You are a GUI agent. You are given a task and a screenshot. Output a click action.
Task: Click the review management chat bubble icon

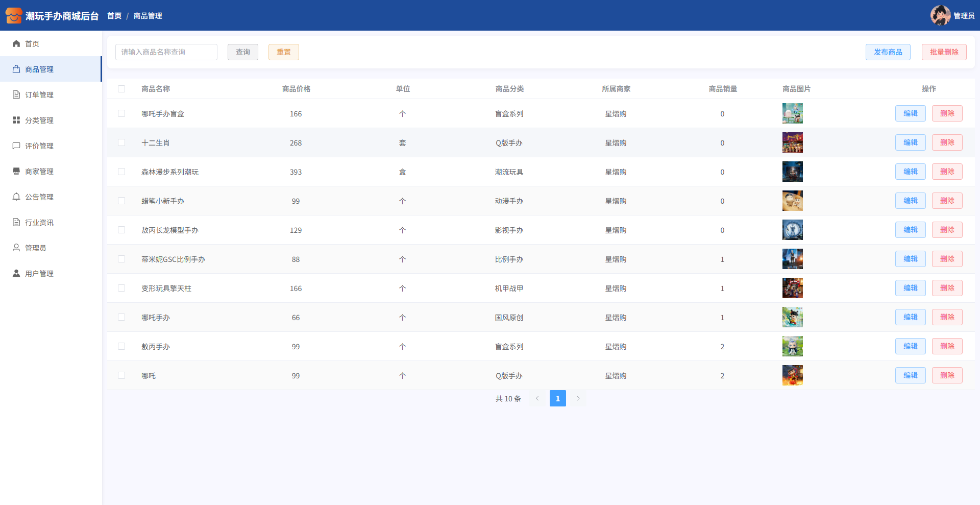pyautogui.click(x=16, y=146)
